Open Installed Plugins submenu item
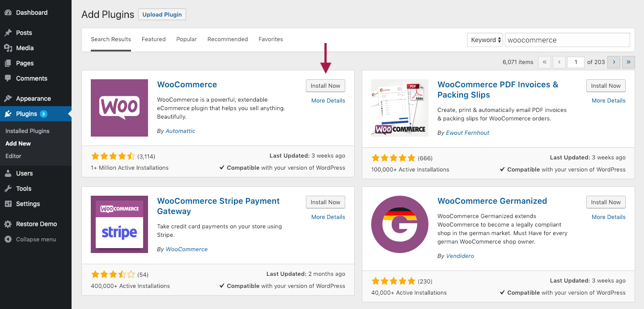The image size is (644, 309). pos(27,131)
